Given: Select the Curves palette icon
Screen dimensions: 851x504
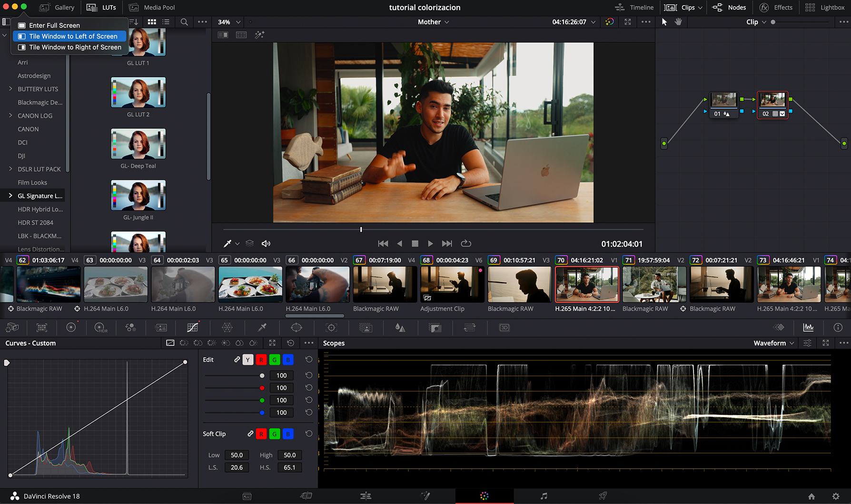Looking at the screenshot, I should click(192, 327).
